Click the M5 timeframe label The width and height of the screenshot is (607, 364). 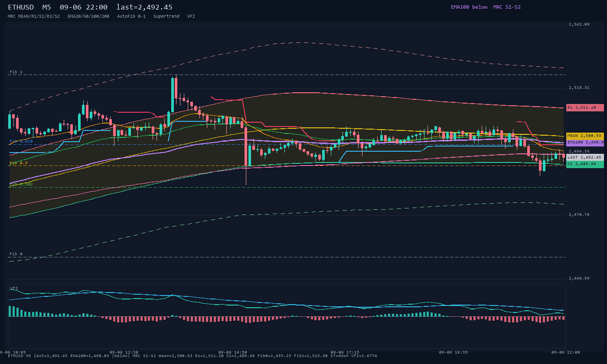point(46,7)
